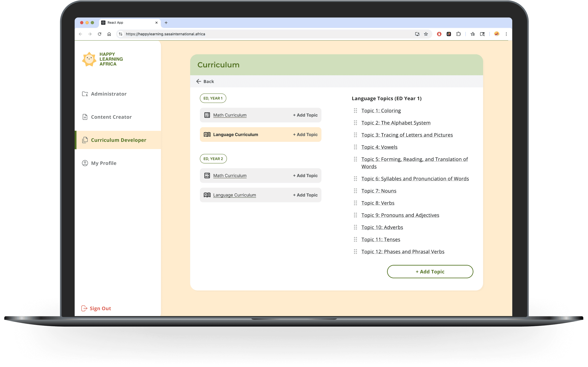Open a new browser tab

(x=166, y=23)
